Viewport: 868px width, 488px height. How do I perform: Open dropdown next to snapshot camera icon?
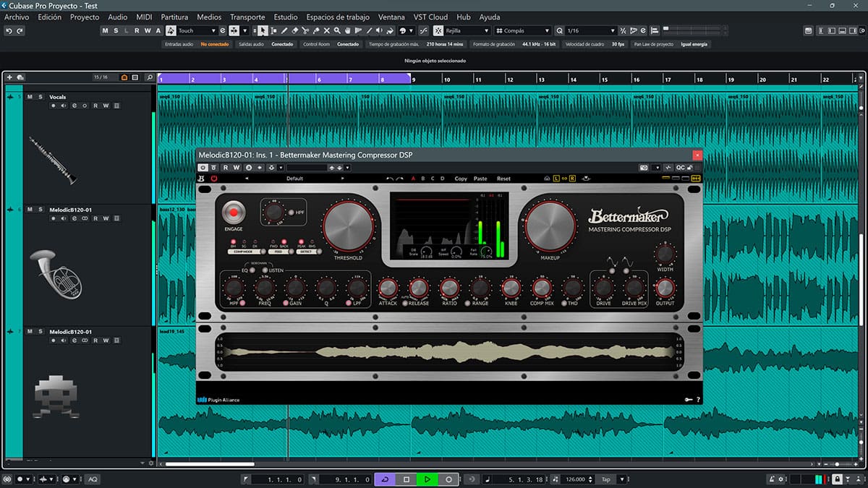point(656,168)
